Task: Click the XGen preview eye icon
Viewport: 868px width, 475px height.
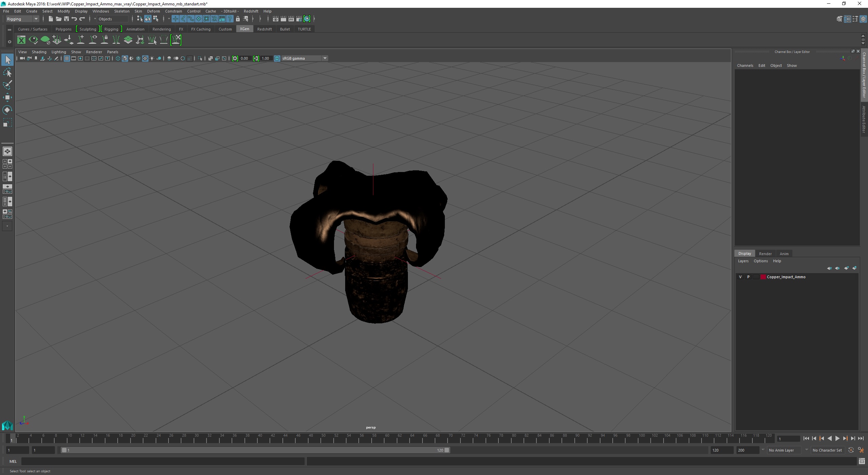Action: click(x=33, y=40)
